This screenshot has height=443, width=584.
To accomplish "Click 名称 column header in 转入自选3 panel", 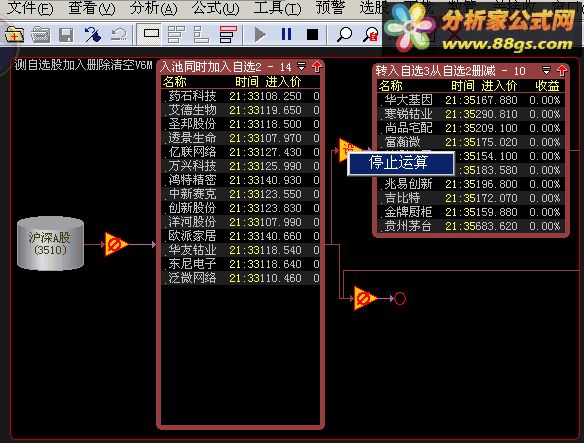I will point(391,86).
